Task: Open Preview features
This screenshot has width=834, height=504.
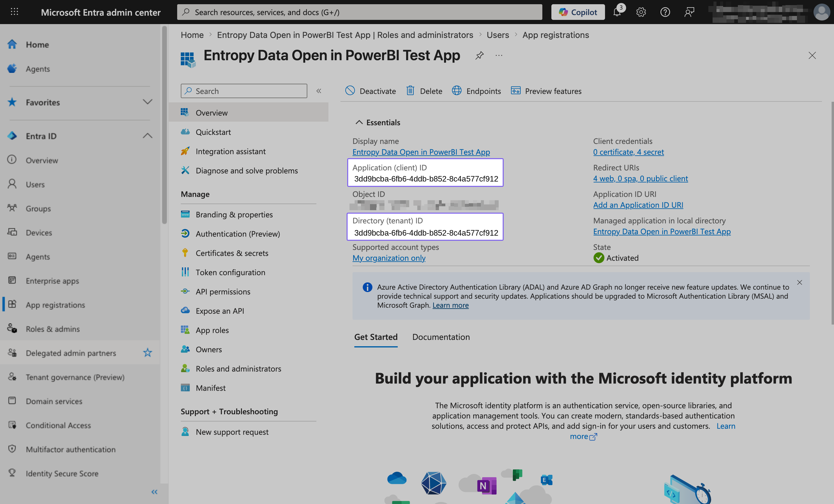Action: point(546,91)
